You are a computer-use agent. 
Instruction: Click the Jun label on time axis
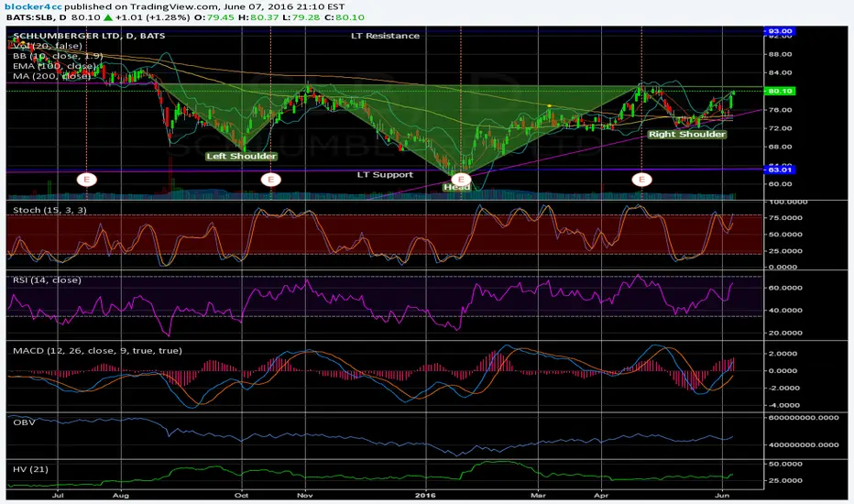722,495
